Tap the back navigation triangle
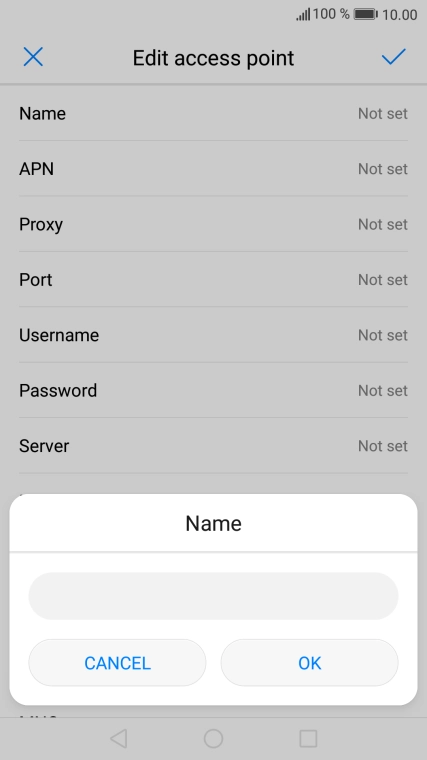Image resolution: width=427 pixels, height=760 pixels. 118,739
